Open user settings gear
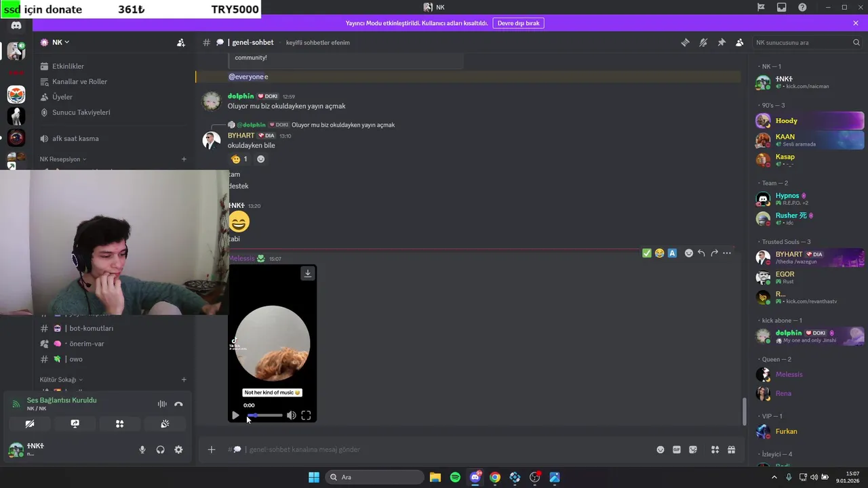 point(178,449)
